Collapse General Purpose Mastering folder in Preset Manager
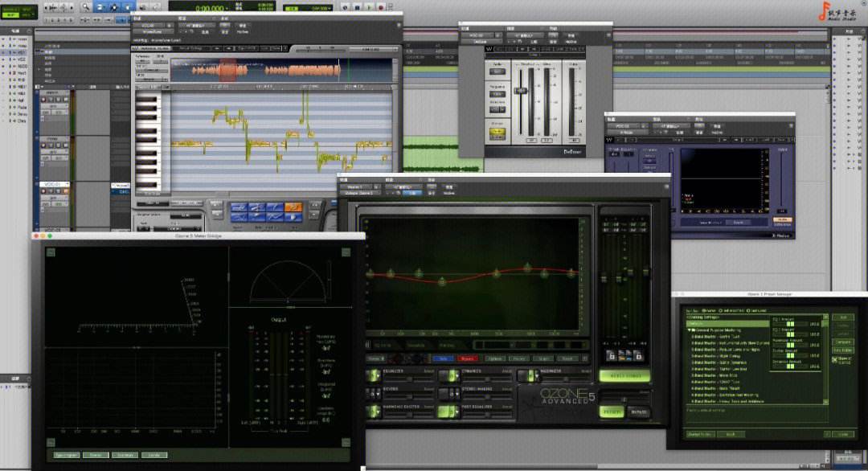Image resolution: width=868 pixels, height=471 pixels. 691,330
